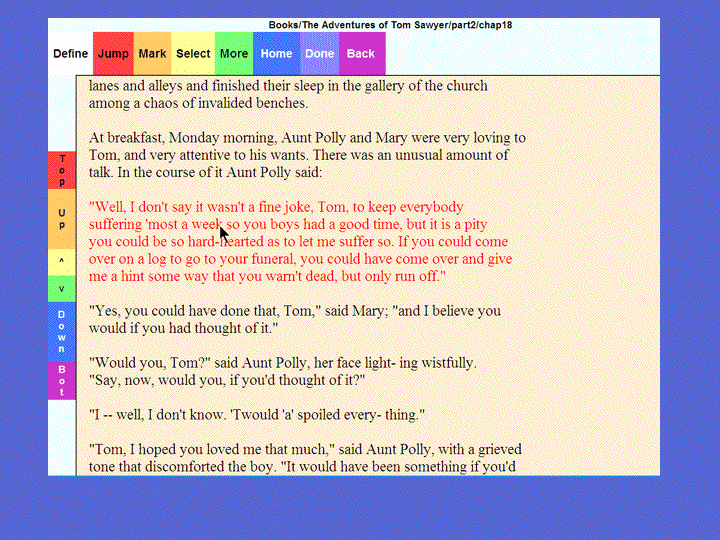Jump to Top using red side button
Image resolution: width=720 pixels, height=540 pixels.
pos(62,170)
